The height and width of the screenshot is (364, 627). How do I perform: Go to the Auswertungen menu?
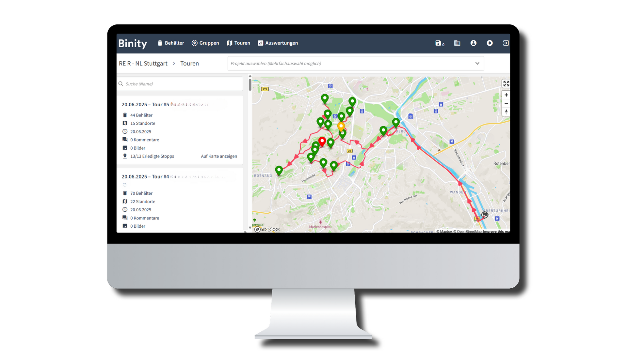(278, 43)
